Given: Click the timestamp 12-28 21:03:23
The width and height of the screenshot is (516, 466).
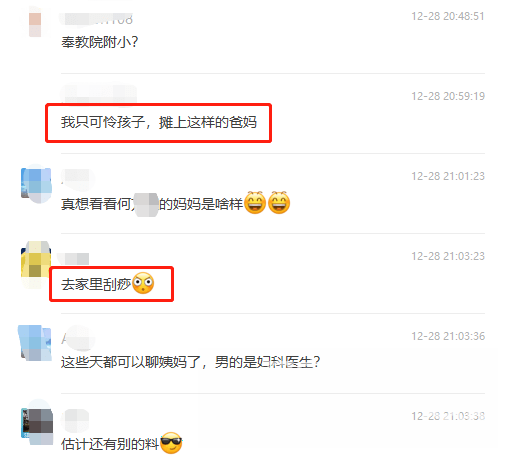Looking at the screenshot, I should pyautogui.click(x=448, y=256).
